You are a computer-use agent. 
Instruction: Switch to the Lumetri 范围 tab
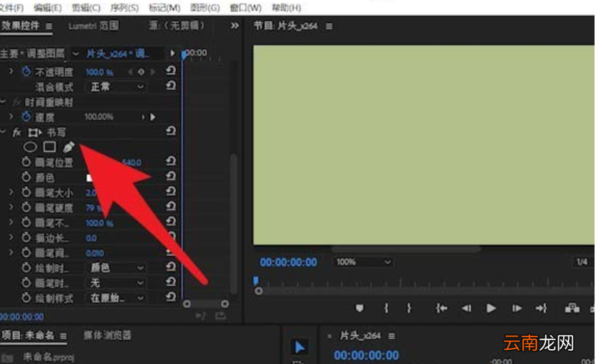(x=93, y=26)
